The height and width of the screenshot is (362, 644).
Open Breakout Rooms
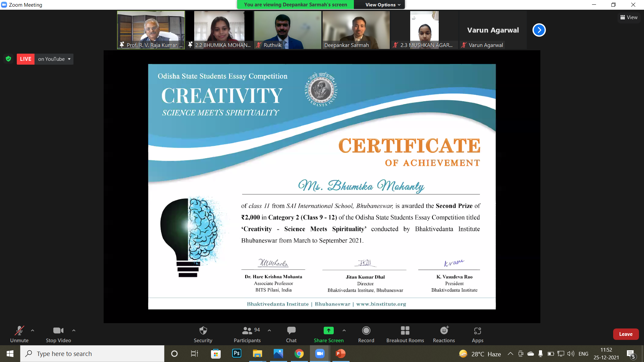(405, 331)
